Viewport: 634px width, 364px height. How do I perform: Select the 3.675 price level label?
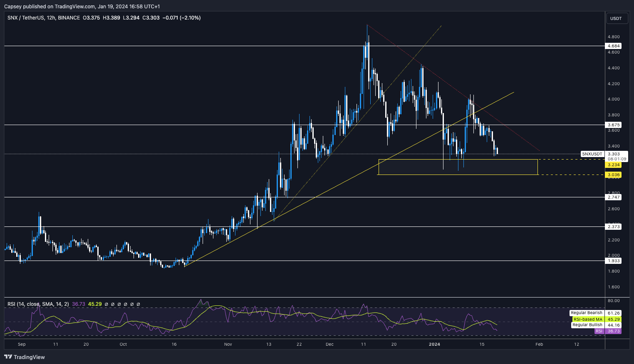tap(614, 125)
